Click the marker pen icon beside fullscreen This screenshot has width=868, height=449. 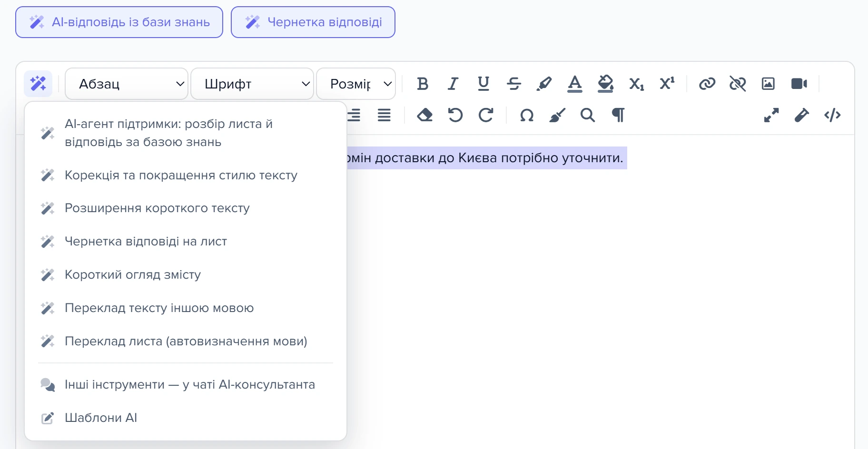[802, 115]
